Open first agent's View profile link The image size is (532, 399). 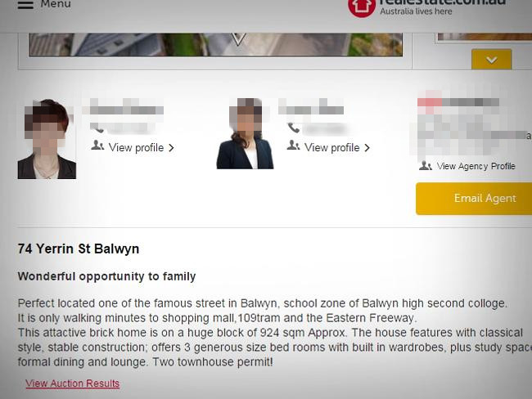pos(136,147)
